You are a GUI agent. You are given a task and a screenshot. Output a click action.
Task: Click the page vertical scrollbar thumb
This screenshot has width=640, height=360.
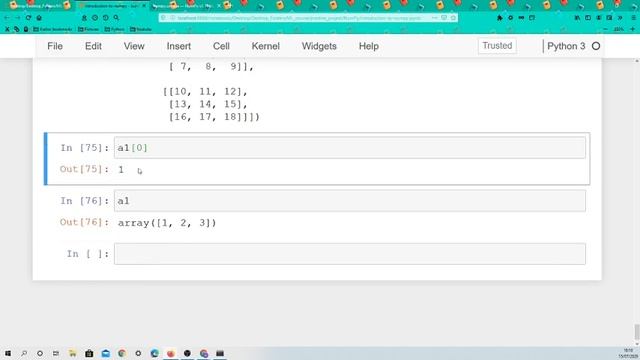coord(637,331)
